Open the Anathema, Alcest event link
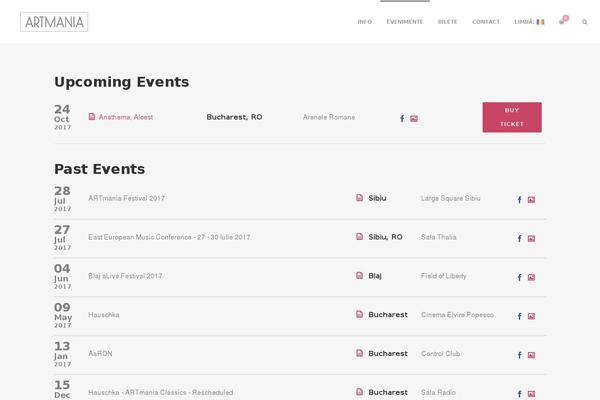Image resolution: width=600 pixels, height=400 pixels. pos(126,117)
